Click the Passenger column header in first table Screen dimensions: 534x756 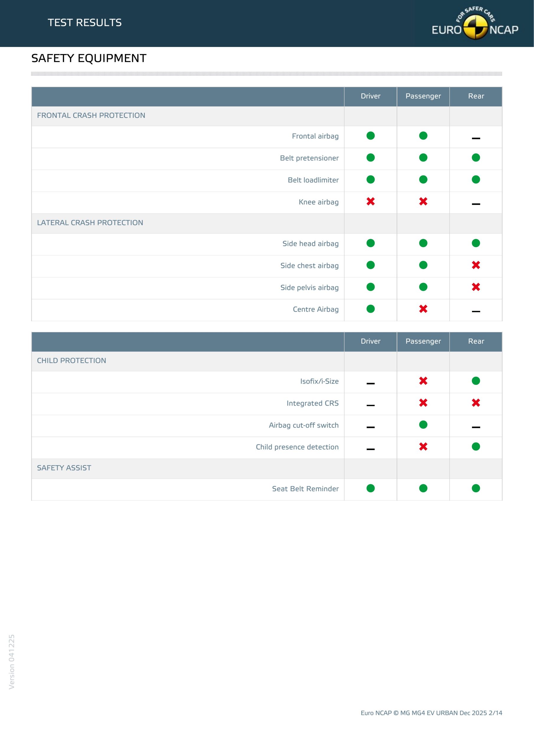coord(423,96)
